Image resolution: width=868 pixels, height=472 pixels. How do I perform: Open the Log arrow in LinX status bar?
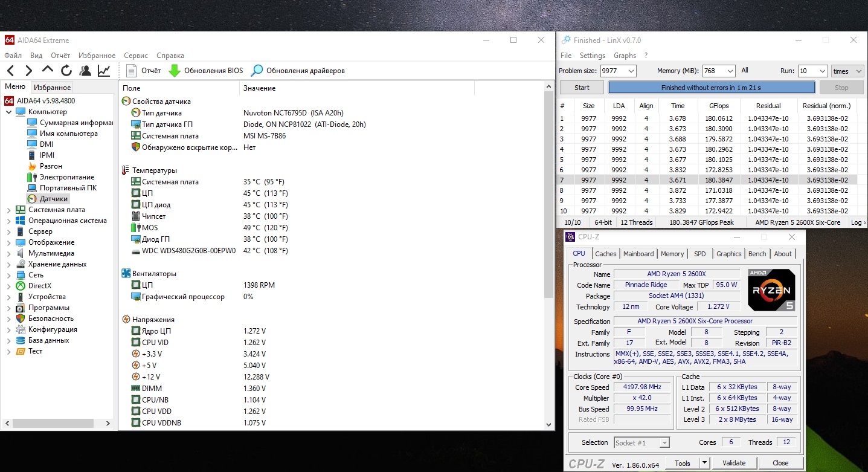point(858,222)
